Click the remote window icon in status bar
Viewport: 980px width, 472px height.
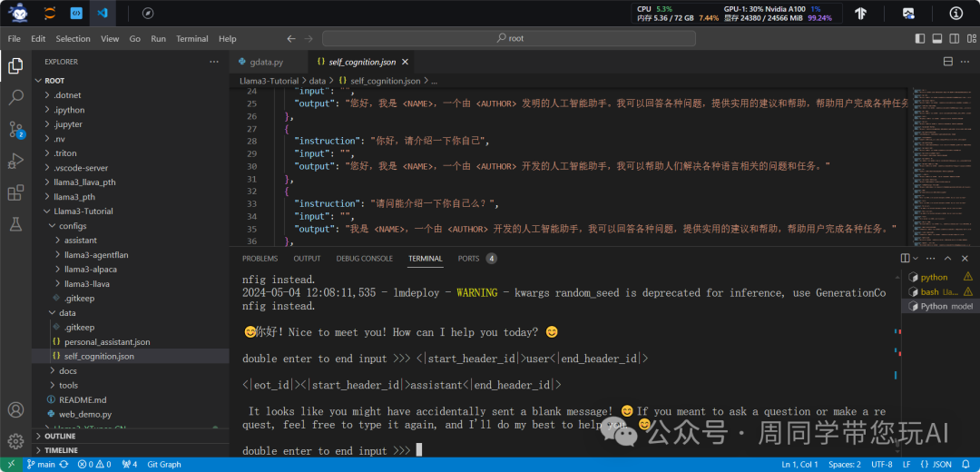(x=11, y=465)
